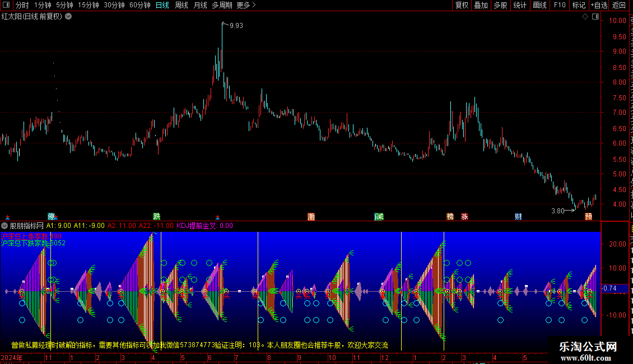
Task: Click the month 12 timeline marker
Action: [385, 357]
